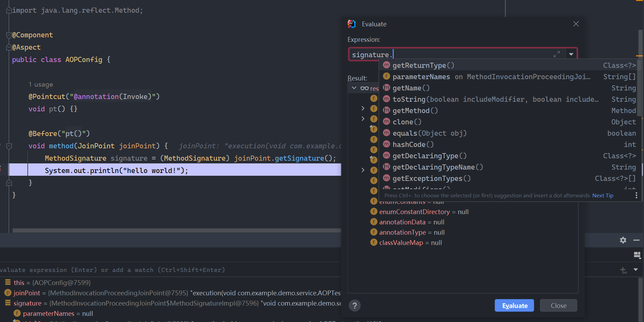Image resolution: width=644 pixels, height=322 pixels.
Task: Choose toString(boolean includeModifier...) suggestion
Action: coord(510,99)
